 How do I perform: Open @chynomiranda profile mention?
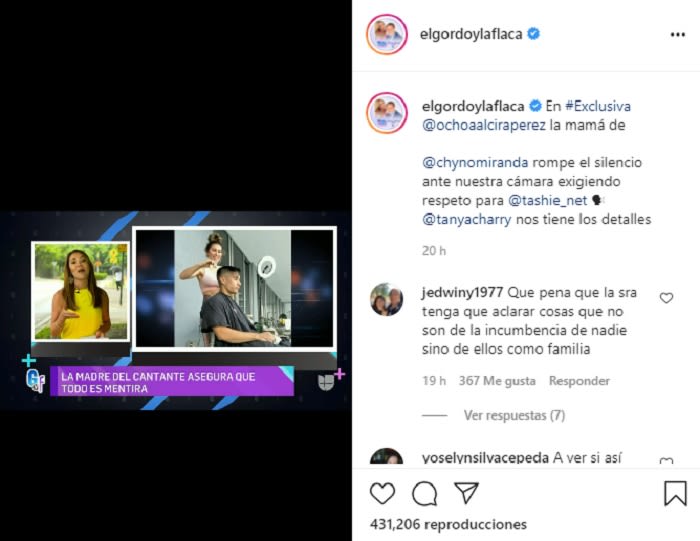tap(475, 162)
